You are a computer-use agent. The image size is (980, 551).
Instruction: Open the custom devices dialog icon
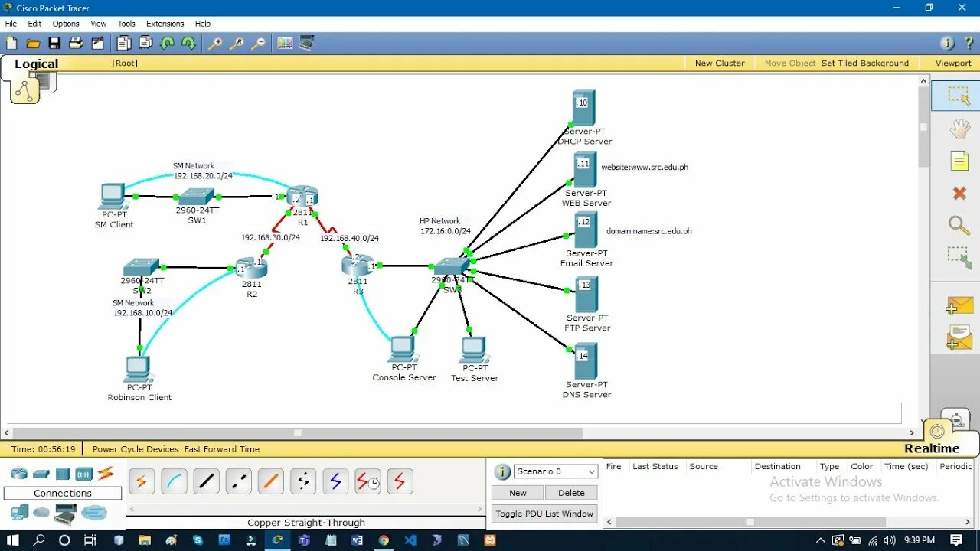click(306, 44)
